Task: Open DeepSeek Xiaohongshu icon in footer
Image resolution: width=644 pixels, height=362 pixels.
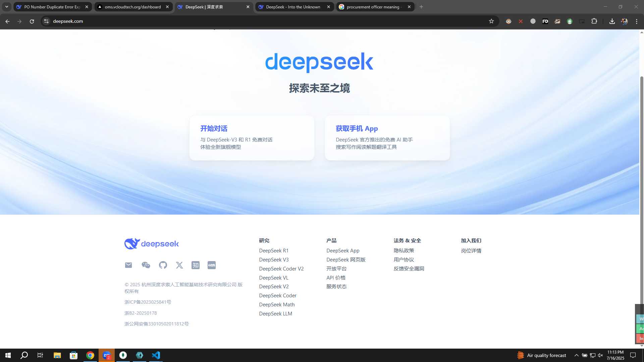Action: (x=212, y=265)
